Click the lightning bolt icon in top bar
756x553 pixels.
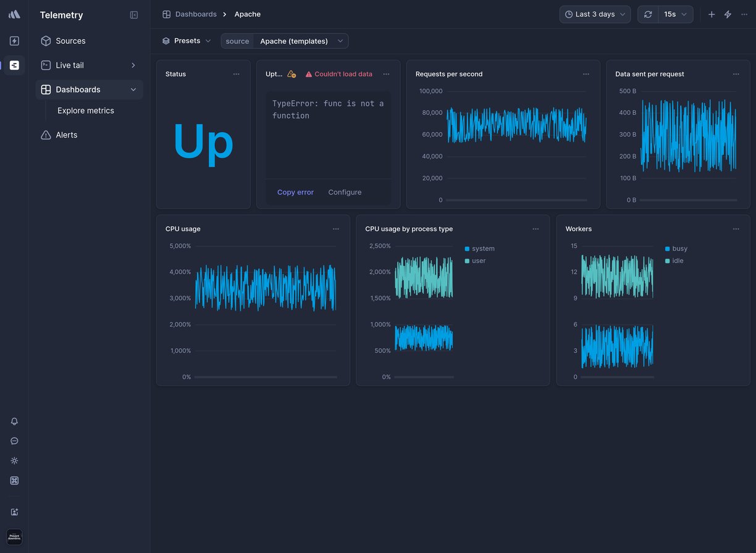point(728,14)
